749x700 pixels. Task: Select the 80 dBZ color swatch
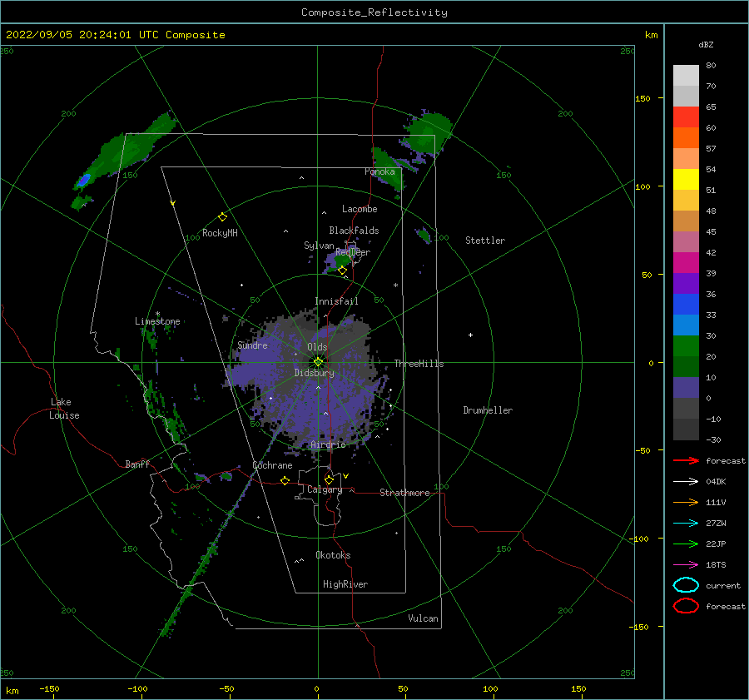point(686,75)
